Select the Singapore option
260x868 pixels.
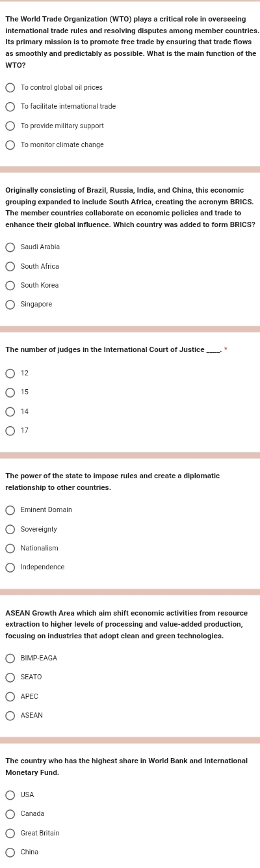[x=10, y=305]
